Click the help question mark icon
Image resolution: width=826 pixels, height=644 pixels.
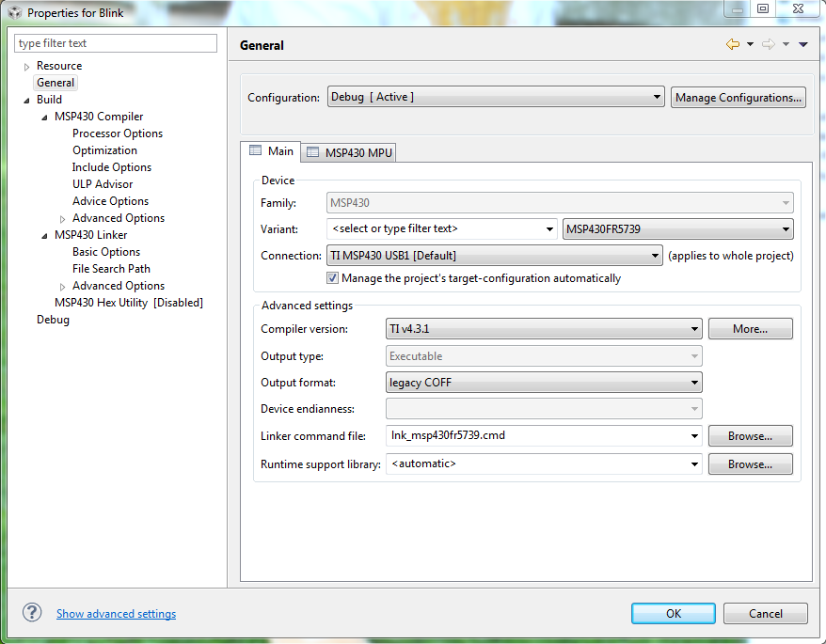pos(32,612)
